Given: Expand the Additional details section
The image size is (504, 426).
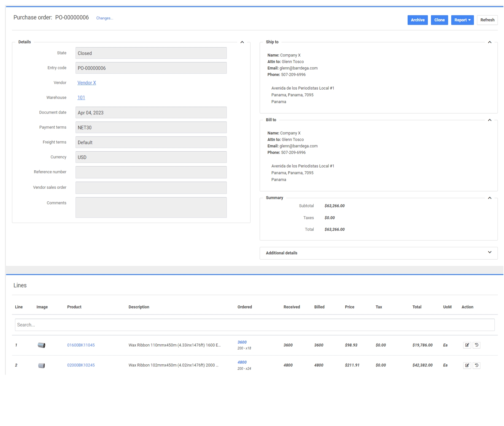Looking at the screenshot, I should click(490, 252).
